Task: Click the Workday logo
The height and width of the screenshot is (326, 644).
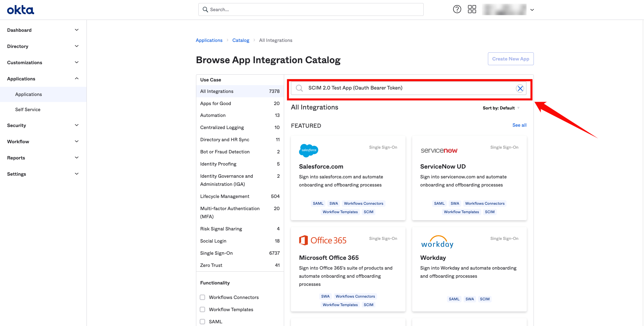Action: coord(437,242)
